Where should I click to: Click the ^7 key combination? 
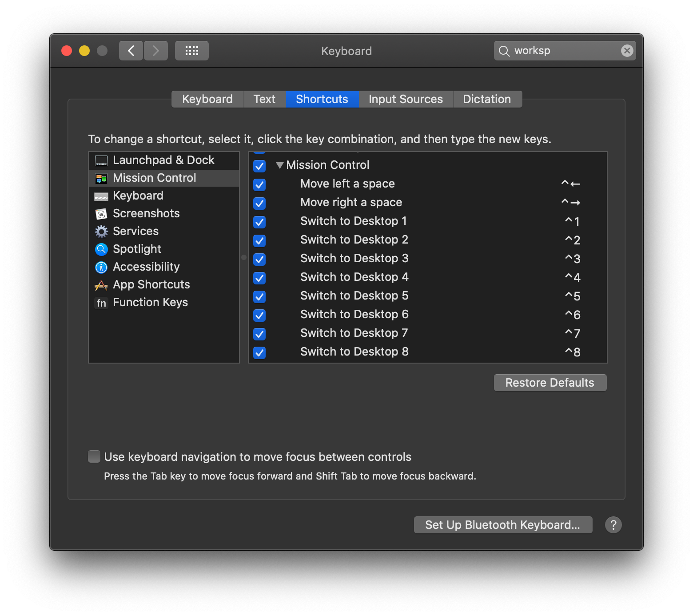pyautogui.click(x=572, y=333)
